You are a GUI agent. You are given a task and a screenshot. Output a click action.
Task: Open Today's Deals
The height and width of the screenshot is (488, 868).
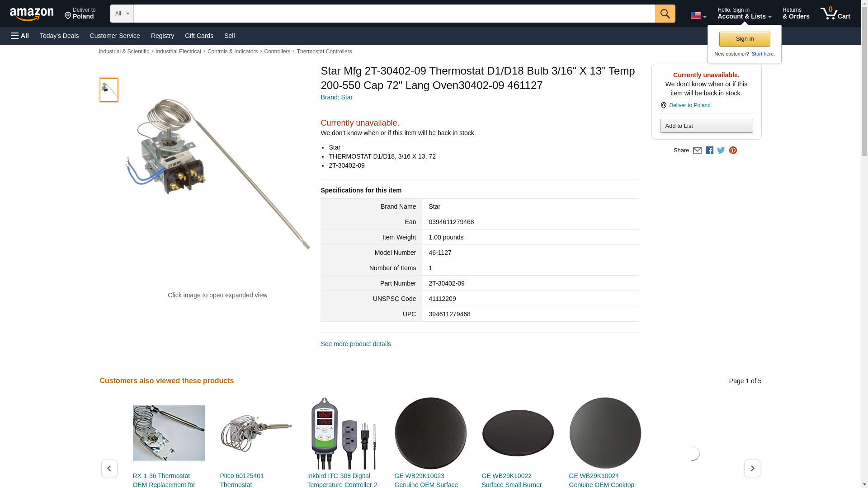59,36
